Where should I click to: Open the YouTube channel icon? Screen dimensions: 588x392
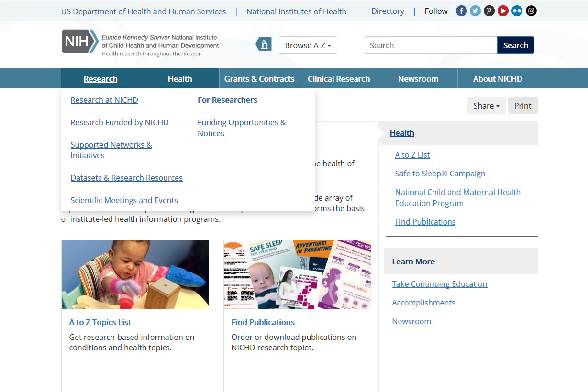502,11
